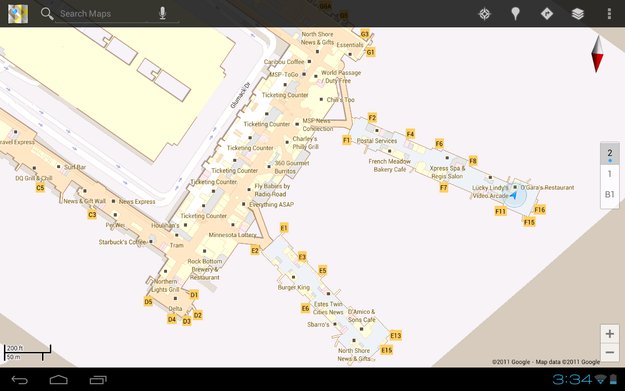
Task: Select gate marker F11
Action: (x=501, y=211)
